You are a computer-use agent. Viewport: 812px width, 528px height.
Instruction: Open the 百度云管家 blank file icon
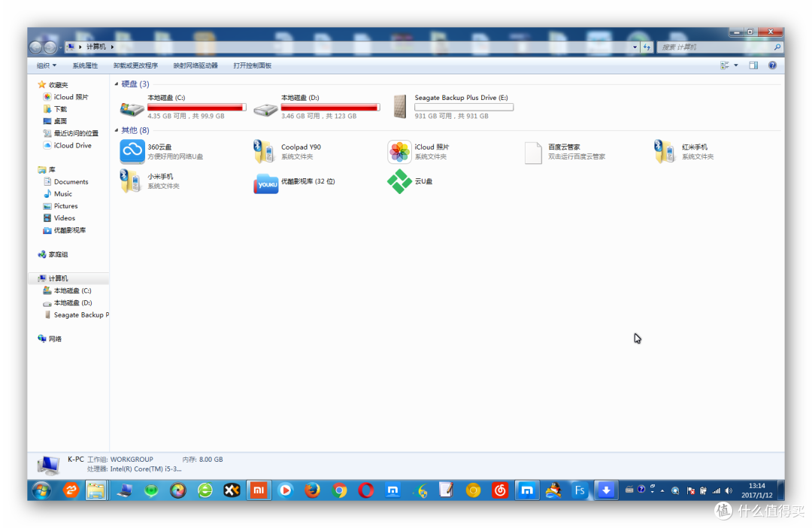[x=533, y=153]
